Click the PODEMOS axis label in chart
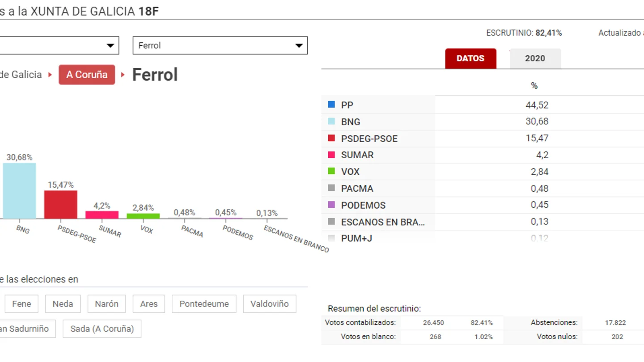Viewport: 644px width, 362px height. (237, 232)
